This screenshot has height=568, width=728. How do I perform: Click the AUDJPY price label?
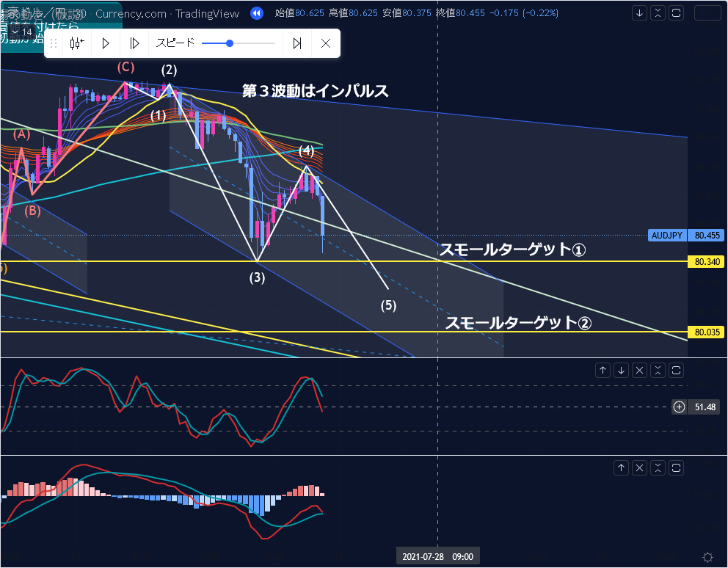tap(667, 236)
